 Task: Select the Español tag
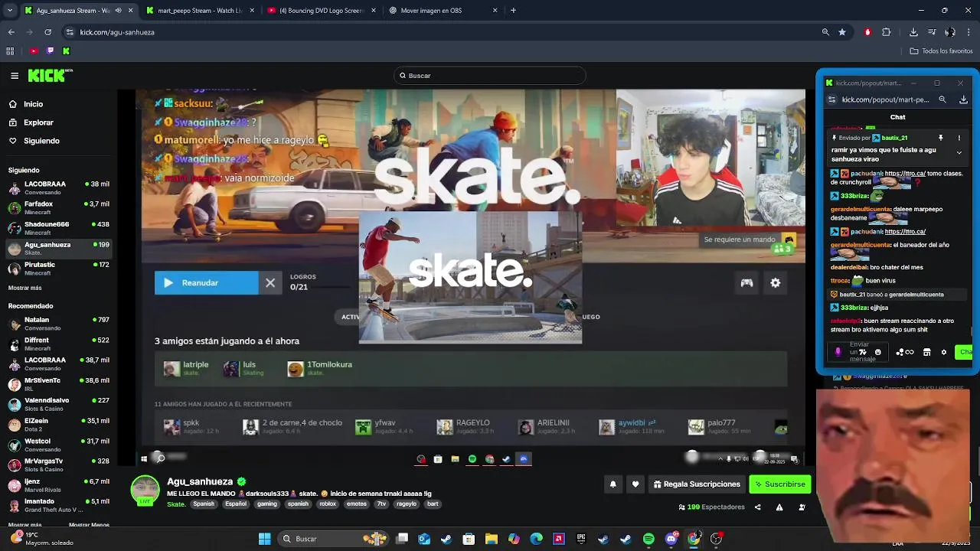point(236,504)
